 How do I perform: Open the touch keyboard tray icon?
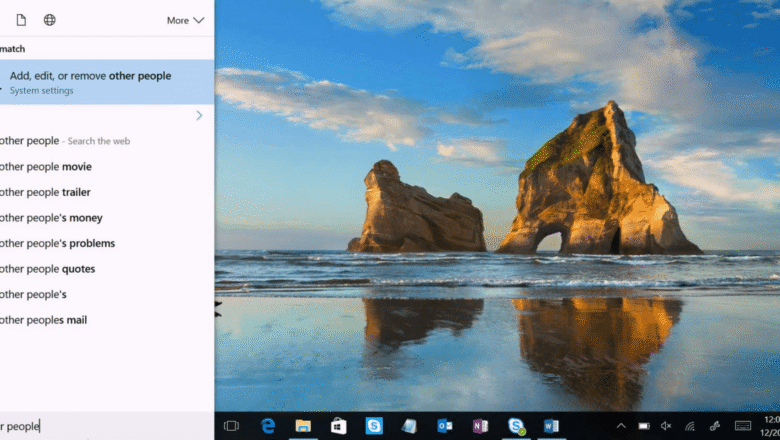click(x=743, y=426)
